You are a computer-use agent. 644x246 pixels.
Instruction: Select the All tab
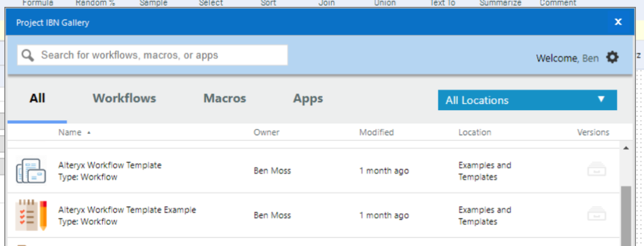[37, 99]
